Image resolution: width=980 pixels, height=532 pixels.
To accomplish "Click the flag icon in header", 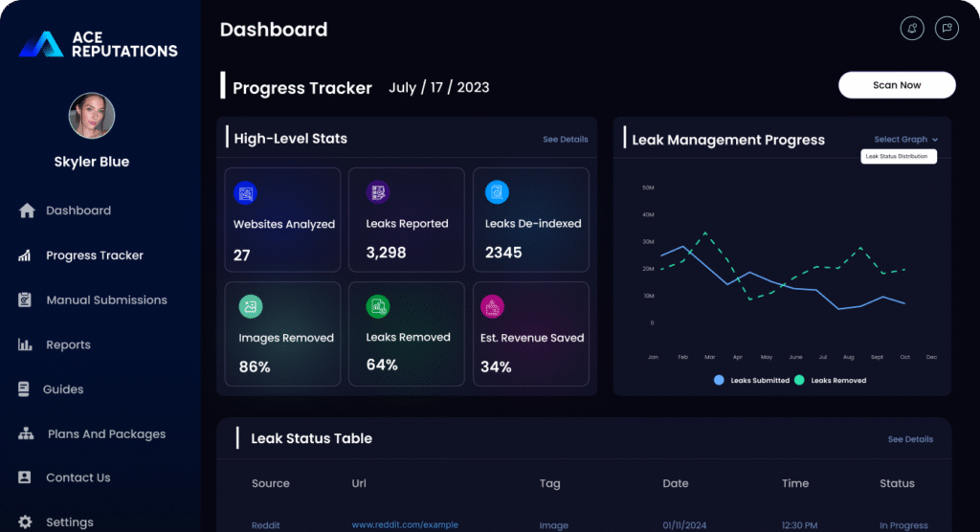I will pos(946,28).
